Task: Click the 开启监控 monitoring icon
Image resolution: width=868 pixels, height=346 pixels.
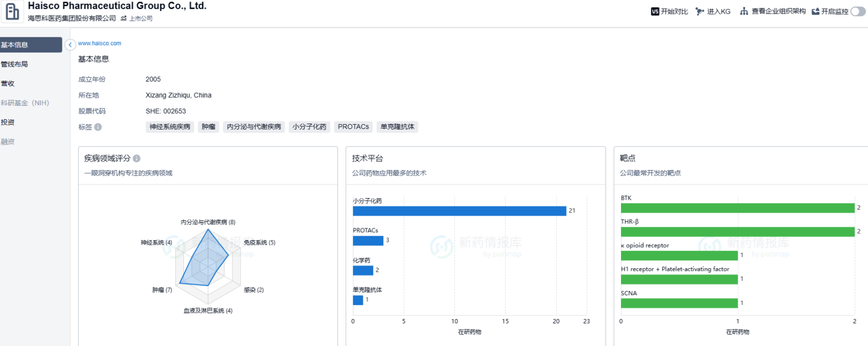Action: (x=815, y=11)
